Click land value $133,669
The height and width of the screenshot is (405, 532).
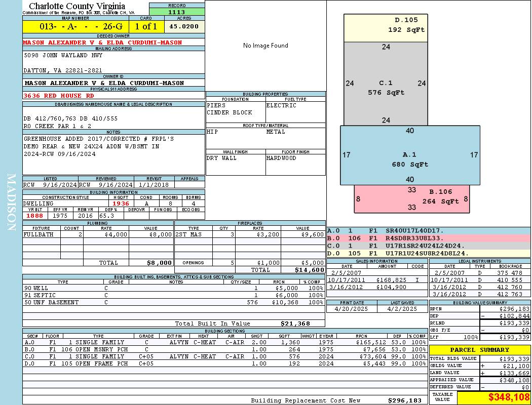[x=514, y=373]
